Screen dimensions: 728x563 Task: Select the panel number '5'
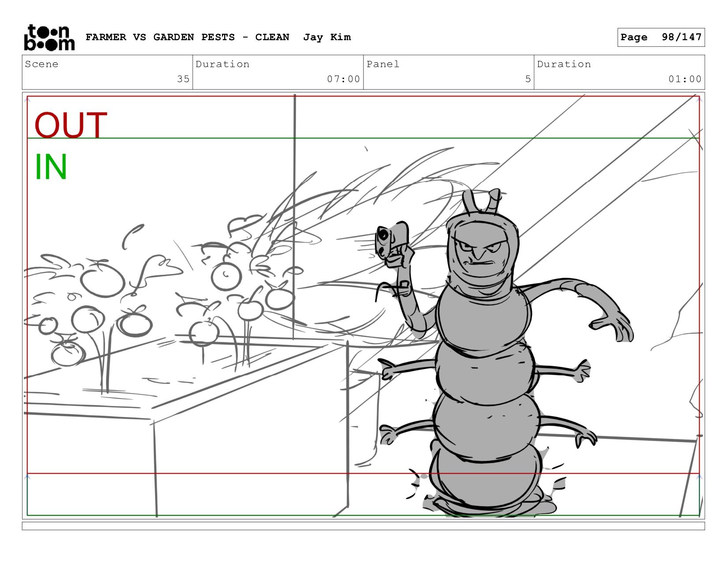pos(528,79)
